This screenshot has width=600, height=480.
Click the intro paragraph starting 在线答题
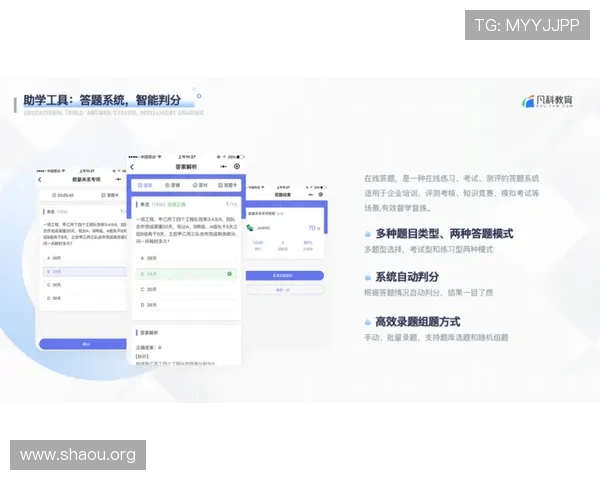[x=452, y=193]
